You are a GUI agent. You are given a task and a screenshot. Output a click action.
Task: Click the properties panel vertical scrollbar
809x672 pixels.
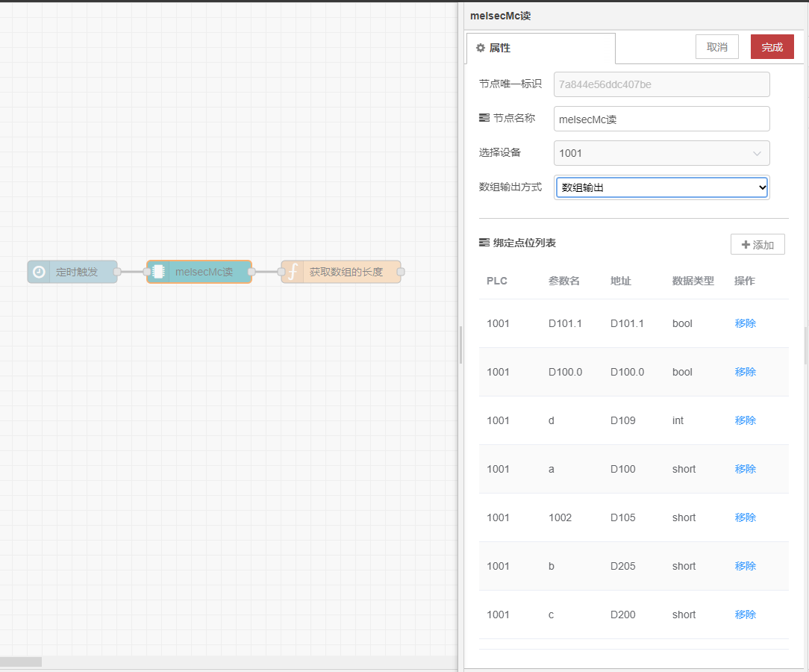tap(806, 346)
